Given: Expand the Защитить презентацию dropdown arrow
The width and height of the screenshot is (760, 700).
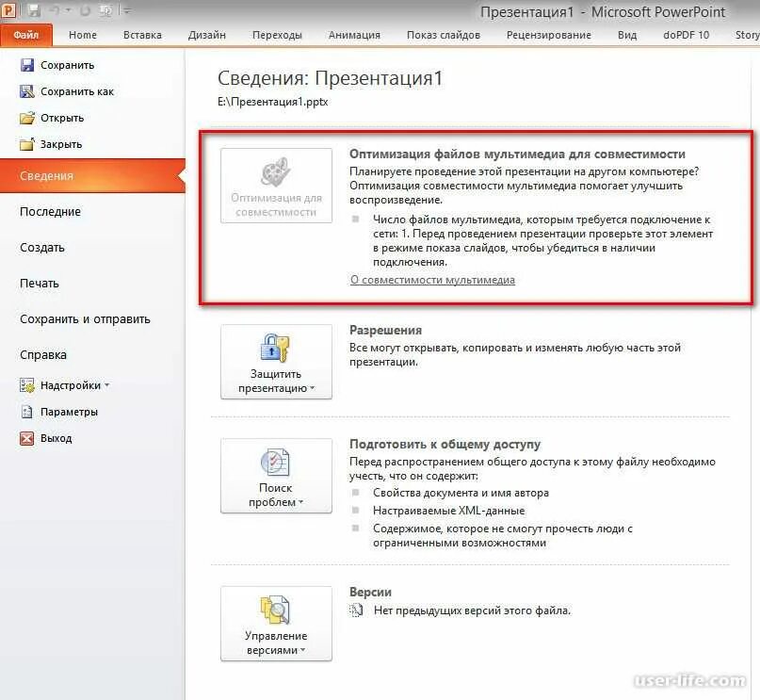Looking at the screenshot, I should (312, 388).
